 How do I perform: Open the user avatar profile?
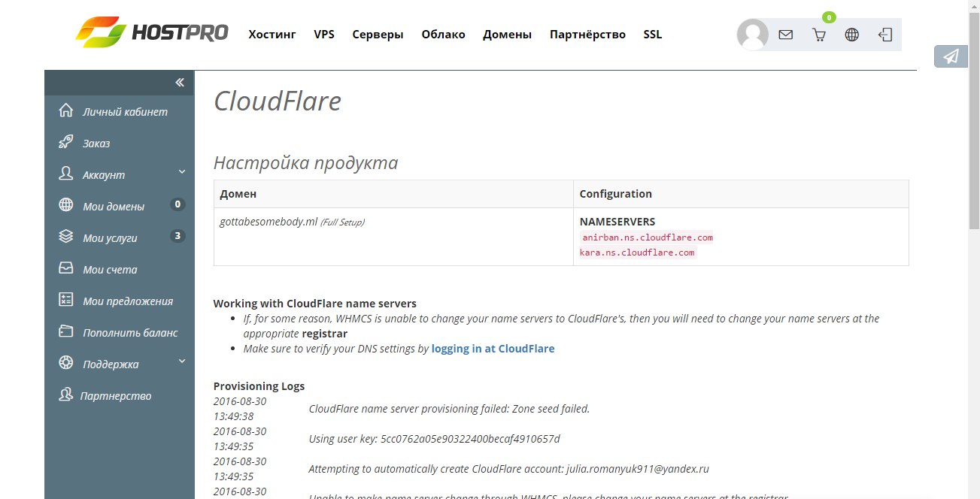753,35
